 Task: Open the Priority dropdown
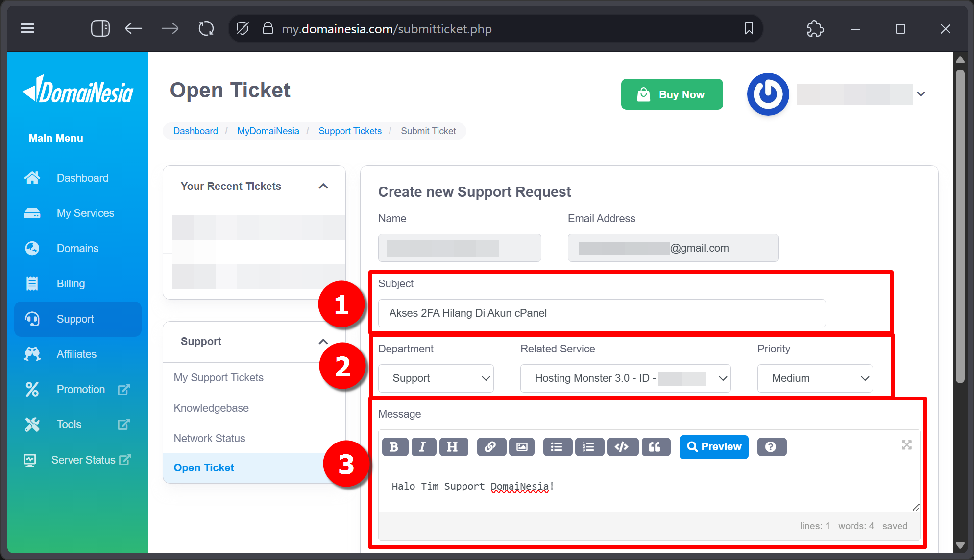coord(815,378)
